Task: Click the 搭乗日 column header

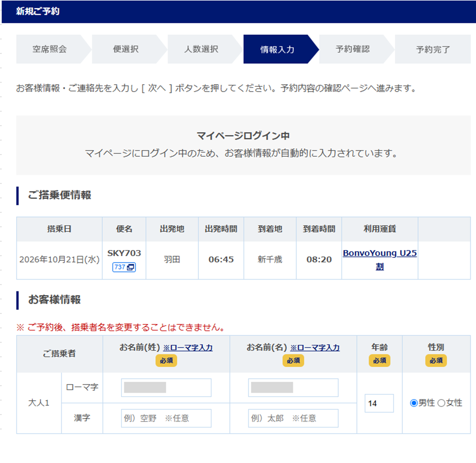Action: coord(59,229)
